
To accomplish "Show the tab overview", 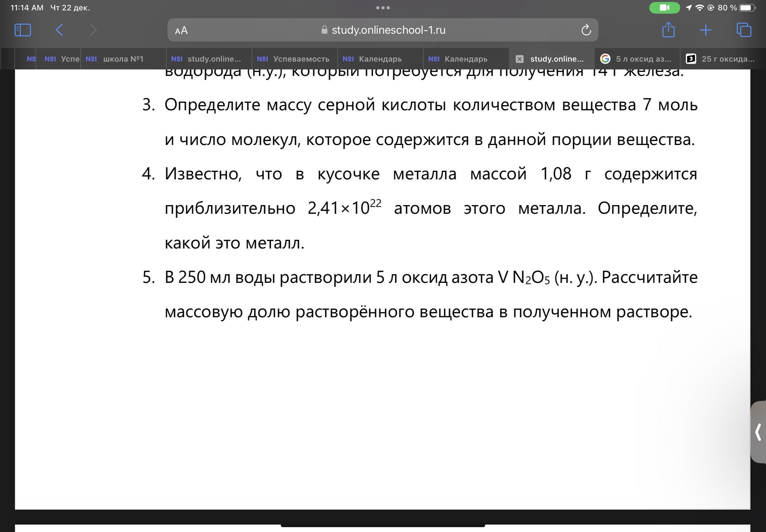I will [x=744, y=30].
